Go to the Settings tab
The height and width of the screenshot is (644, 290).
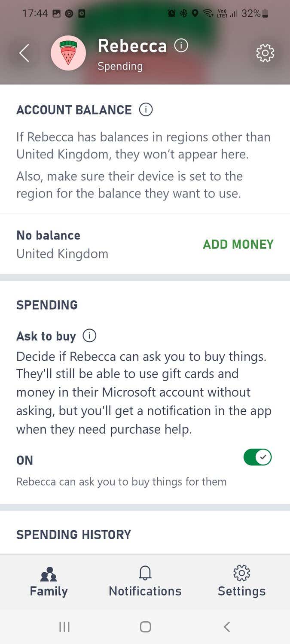click(241, 591)
